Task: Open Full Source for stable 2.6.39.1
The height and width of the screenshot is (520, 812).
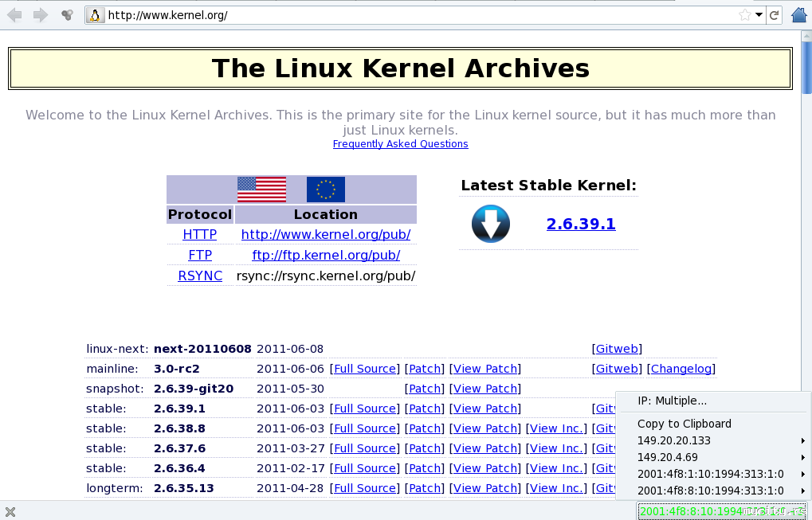Action: click(365, 409)
